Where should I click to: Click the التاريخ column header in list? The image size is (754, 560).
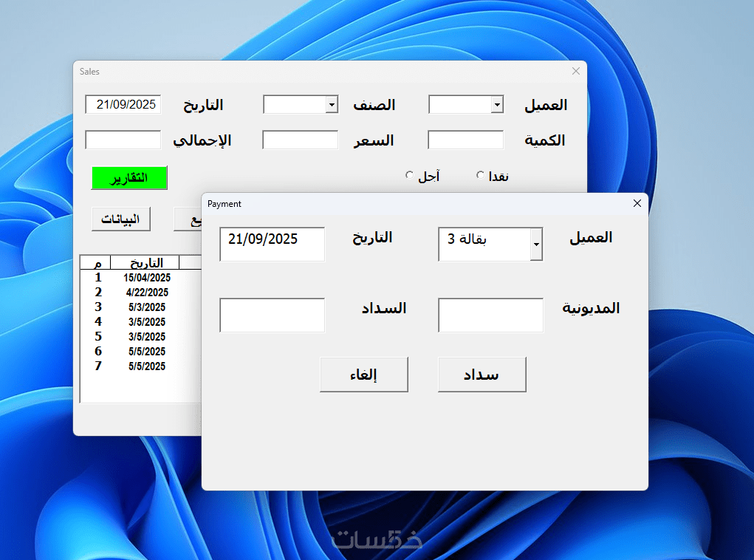pyautogui.click(x=145, y=263)
